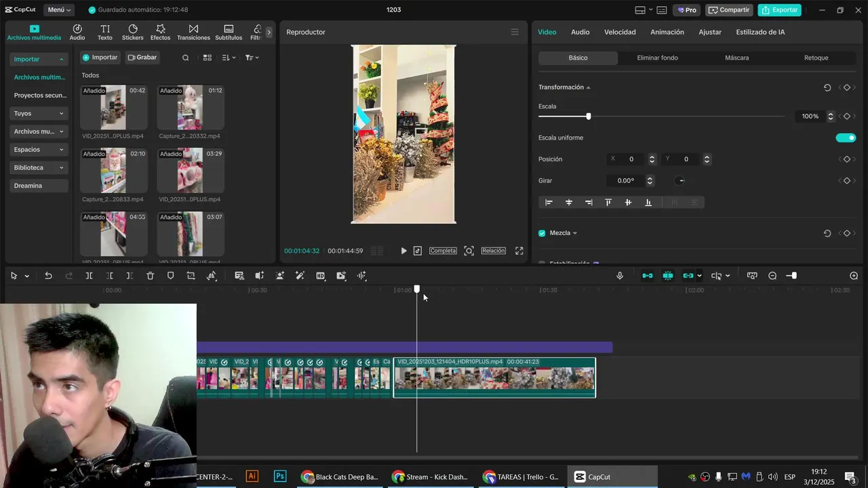This screenshot has width=868, height=488.
Task: Zoom out the timeline
Action: [x=772, y=276]
